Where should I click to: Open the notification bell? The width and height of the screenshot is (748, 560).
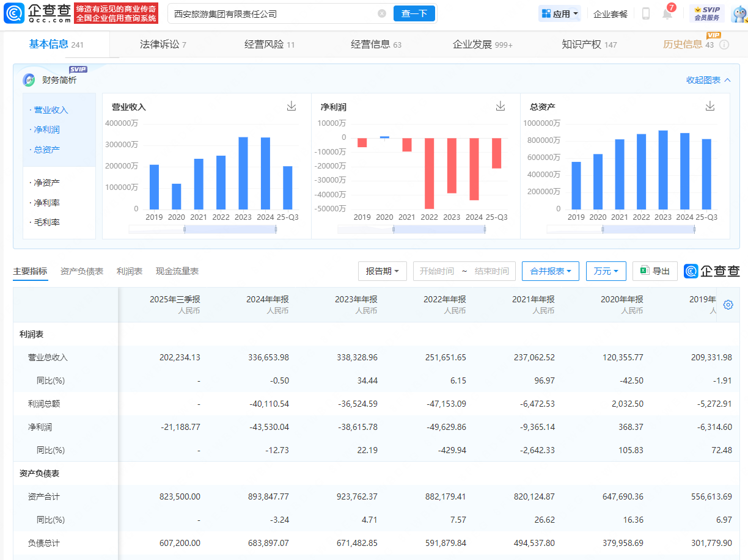[667, 13]
